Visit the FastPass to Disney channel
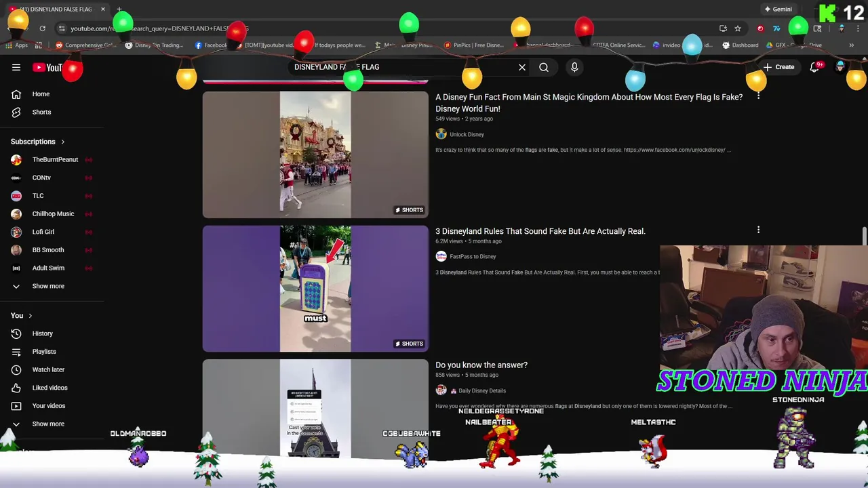868x488 pixels. coord(473,256)
